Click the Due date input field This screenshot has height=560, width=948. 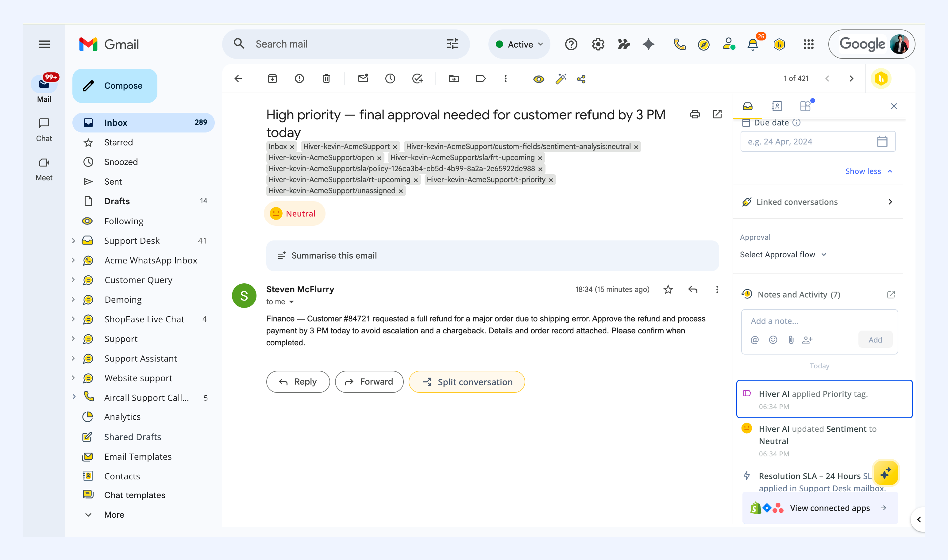pos(818,141)
